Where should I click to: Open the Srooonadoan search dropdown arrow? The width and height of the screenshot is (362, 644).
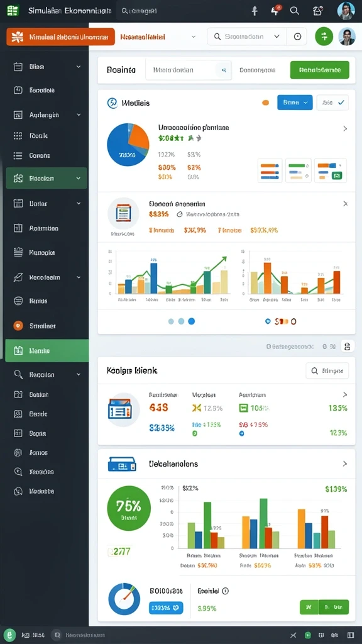[x=277, y=36]
